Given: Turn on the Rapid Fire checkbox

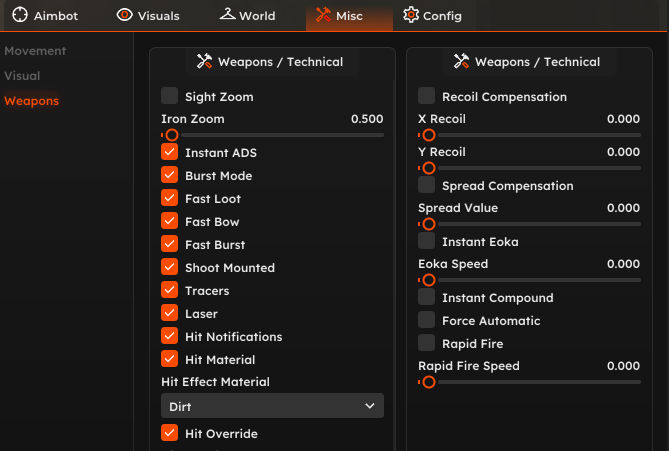Looking at the screenshot, I should click(x=426, y=343).
